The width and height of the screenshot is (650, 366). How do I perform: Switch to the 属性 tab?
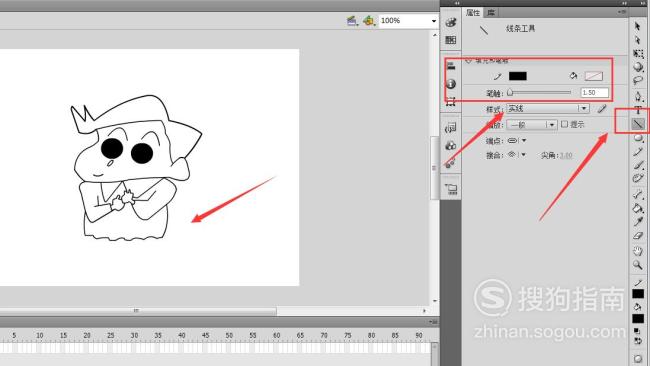pos(473,13)
